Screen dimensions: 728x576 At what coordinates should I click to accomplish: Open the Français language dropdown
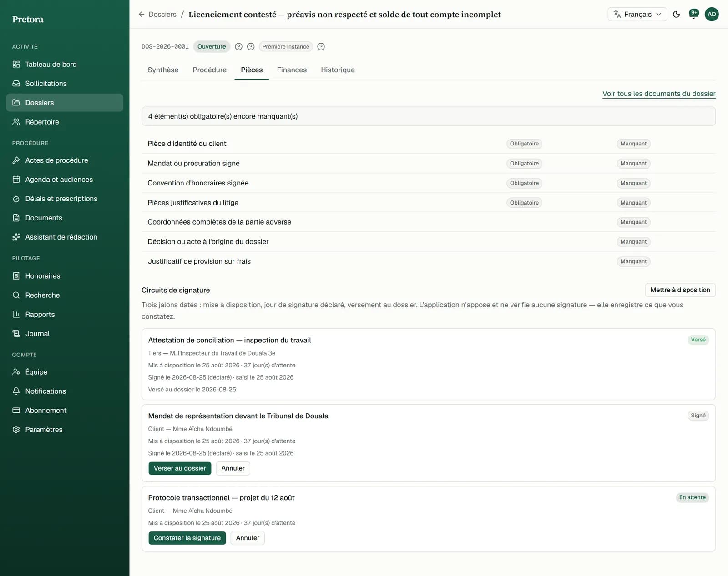coord(637,14)
